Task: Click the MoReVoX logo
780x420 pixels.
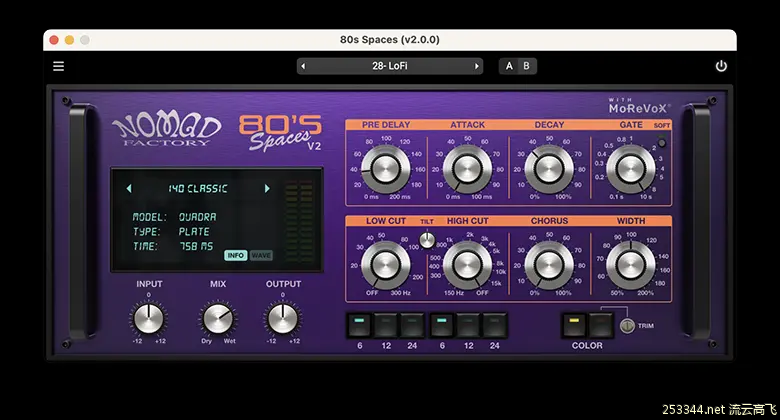Action: [x=639, y=106]
